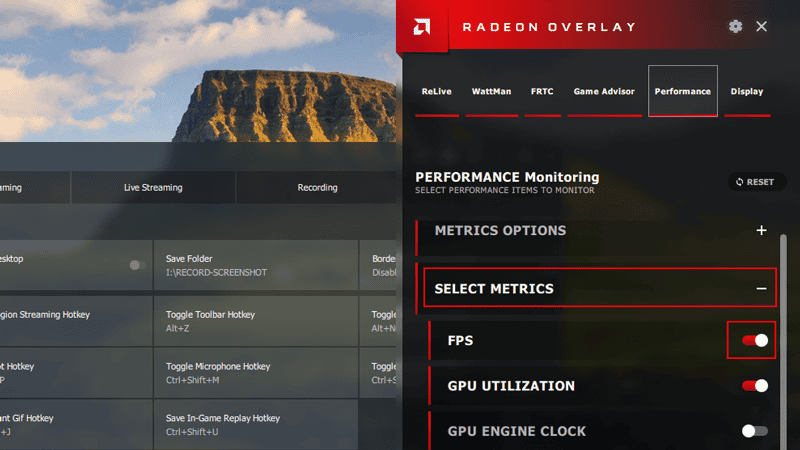Close the Radeon Overlay panel
This screenshot has width=800, height=450.
(x=762, y=26)
